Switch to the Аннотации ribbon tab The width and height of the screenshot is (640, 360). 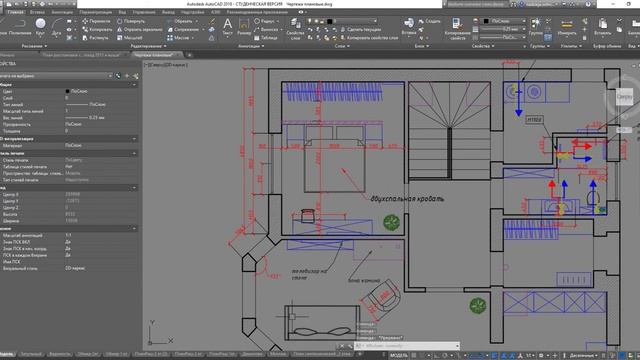[62, 12]
